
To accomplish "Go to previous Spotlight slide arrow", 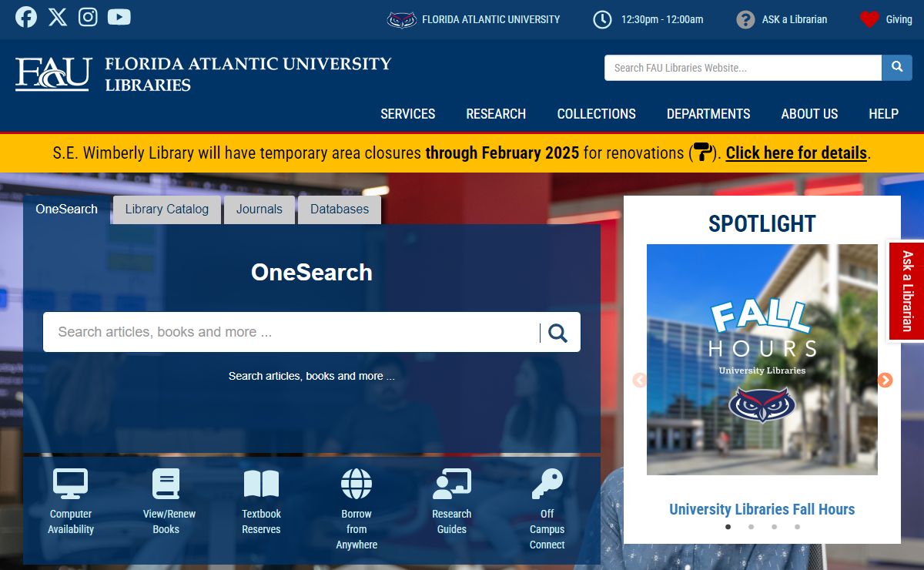I will [639, 380].
